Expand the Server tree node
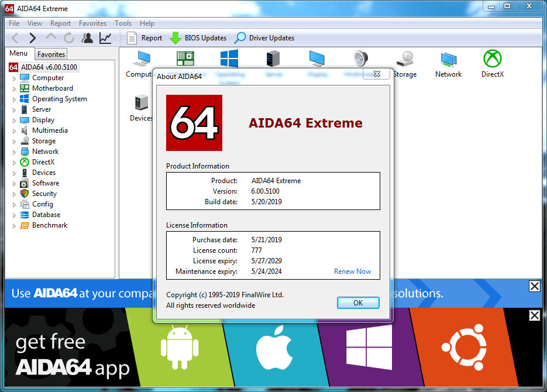 point(14,110)
